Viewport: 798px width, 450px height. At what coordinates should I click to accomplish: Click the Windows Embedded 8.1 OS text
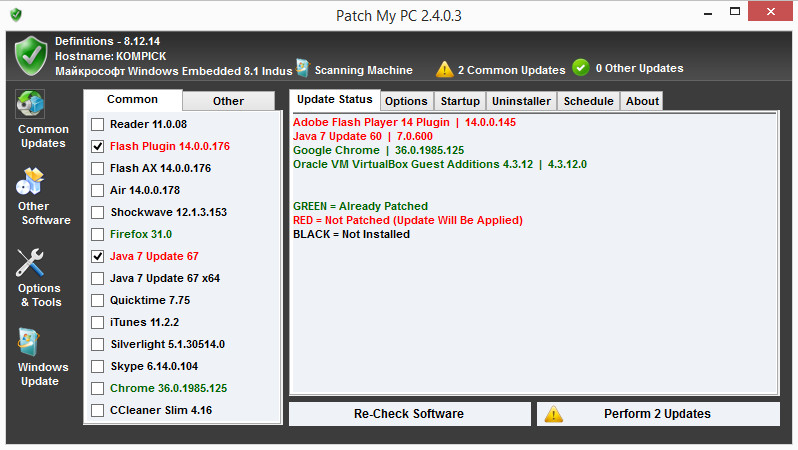[x=174, y=71]
